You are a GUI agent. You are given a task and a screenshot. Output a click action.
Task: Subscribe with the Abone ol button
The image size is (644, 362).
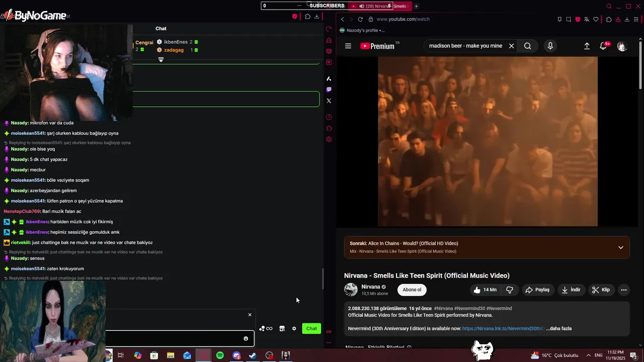pyautogui.click(x=412, y=290)
